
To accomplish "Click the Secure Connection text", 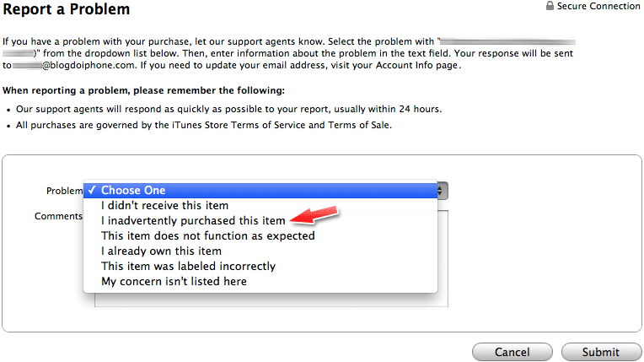I will coord(598,6).
